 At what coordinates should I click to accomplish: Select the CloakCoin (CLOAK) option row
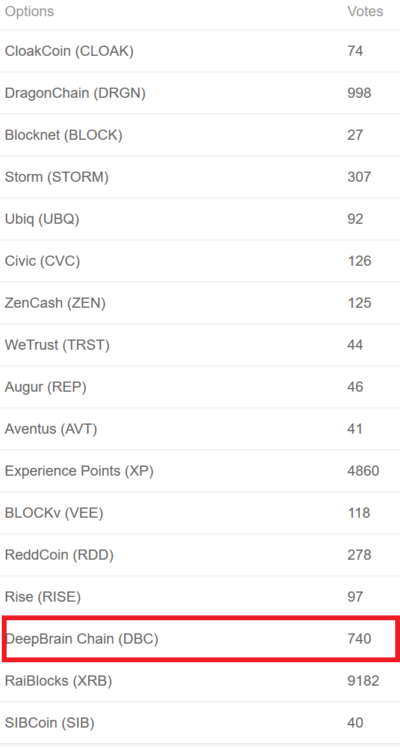(x=200, y=51)
